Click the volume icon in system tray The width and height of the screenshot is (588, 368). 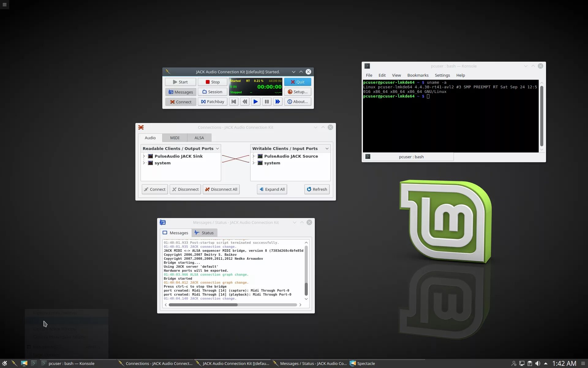pos(537,363)
